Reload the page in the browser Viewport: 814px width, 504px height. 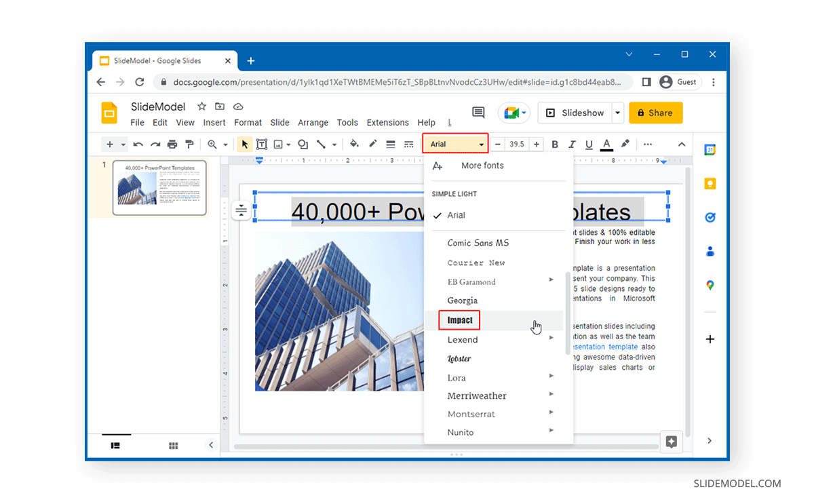tap(140, 82)
